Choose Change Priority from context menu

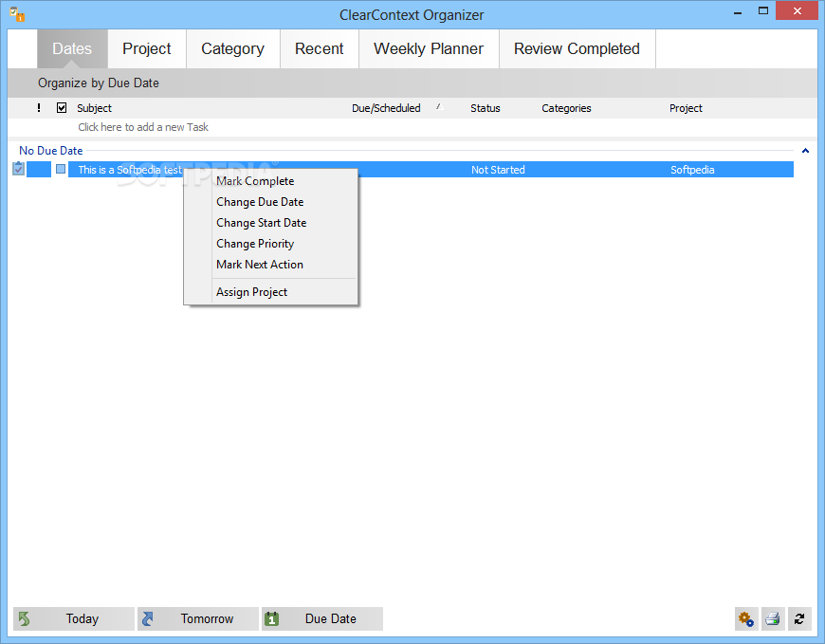[x=270, y=244]
